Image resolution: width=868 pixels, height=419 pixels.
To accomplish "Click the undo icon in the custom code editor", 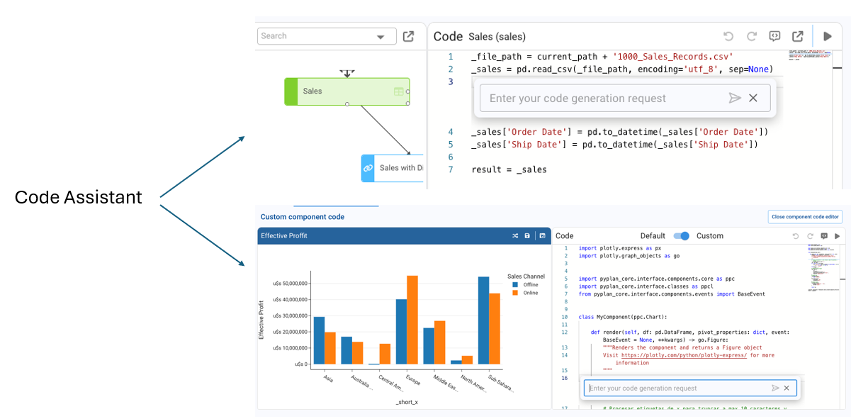I will (794, 235).
